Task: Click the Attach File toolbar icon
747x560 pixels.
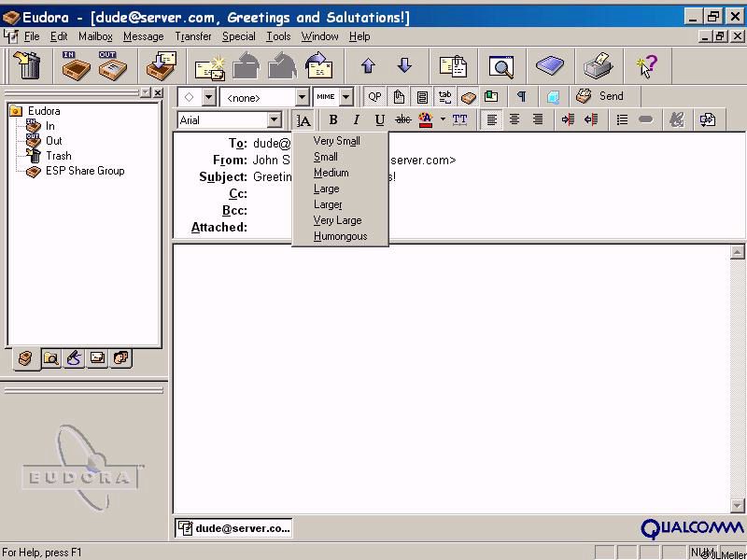Action: (x=453, y=65)
